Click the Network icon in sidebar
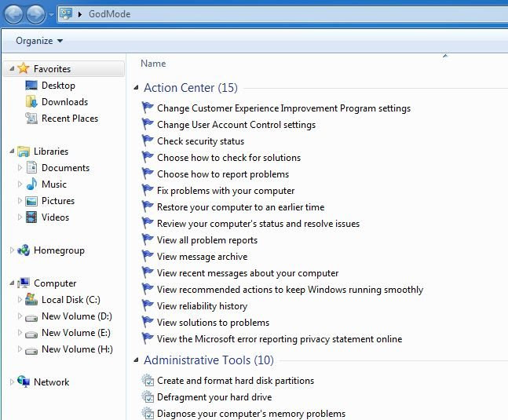Screen dimensions: 508x420 coord(24,382)
